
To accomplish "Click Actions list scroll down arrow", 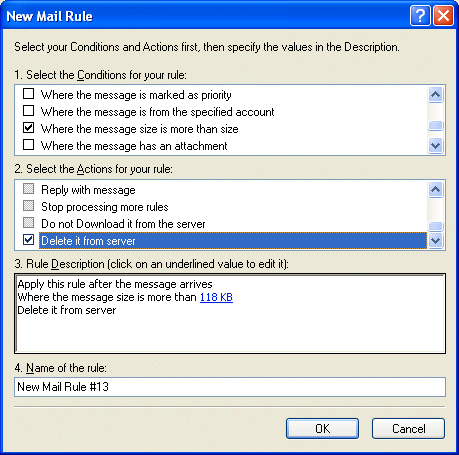I will tap(435, 240).
